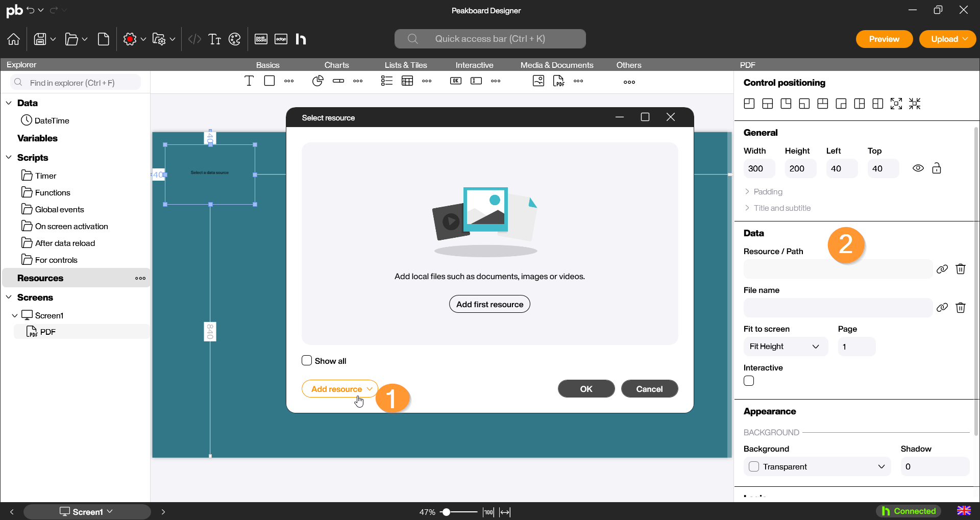Open the color palette icon
The image size is (980, 520).
(x=235, y=39)
